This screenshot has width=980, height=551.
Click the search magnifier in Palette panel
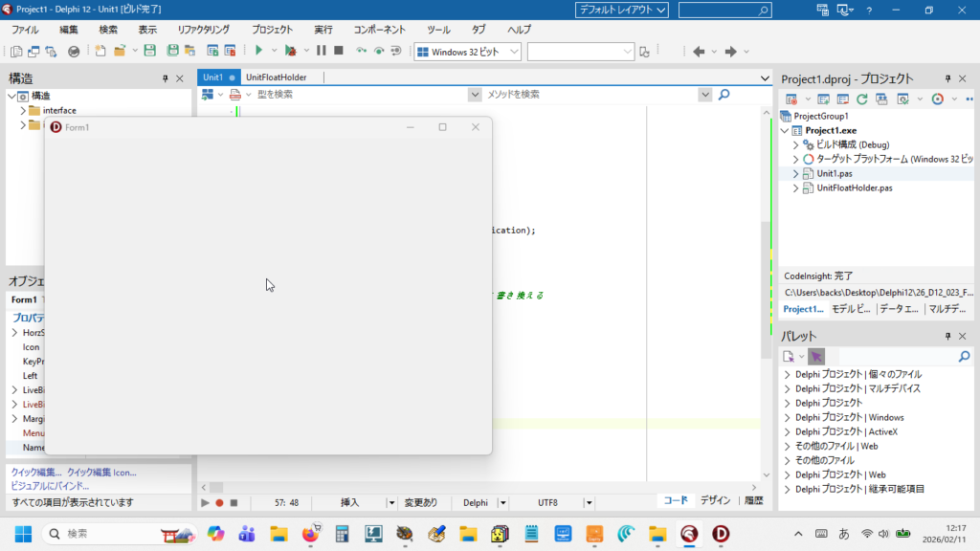[x=964, y=356]
